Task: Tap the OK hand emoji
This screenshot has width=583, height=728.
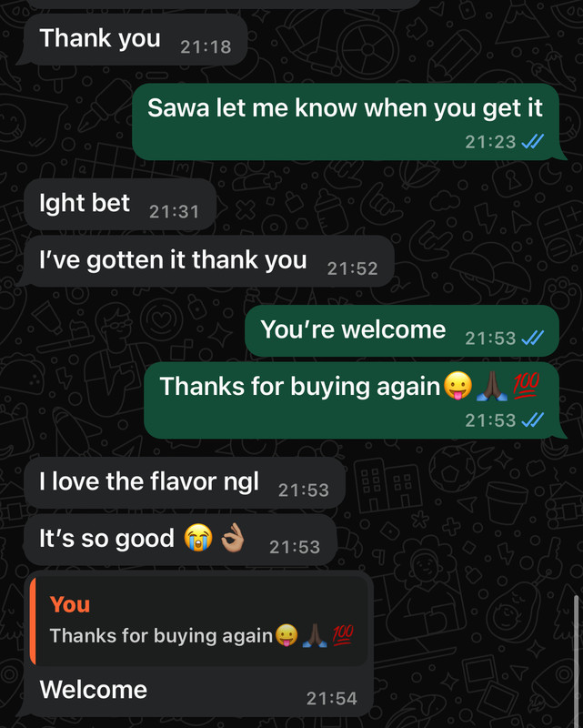Action: (232, 538)
